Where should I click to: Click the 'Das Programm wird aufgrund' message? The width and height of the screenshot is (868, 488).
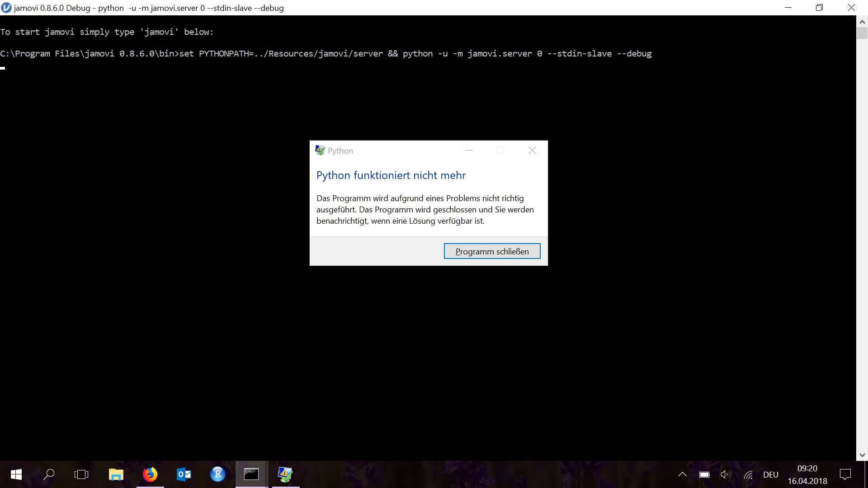click(425, 210)
